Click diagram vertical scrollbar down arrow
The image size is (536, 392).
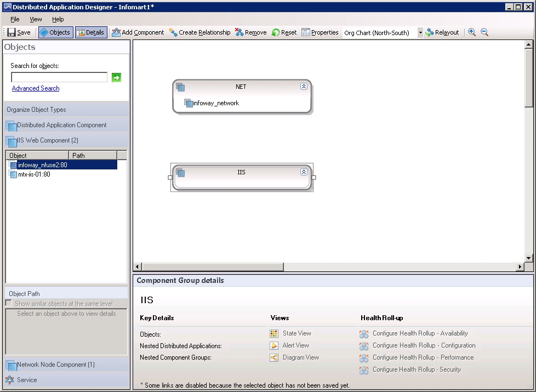(x=528, y=258)
